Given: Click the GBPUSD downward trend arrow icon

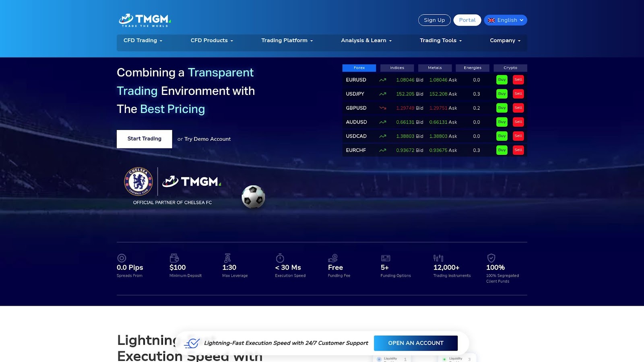Looking at the screenshot, I should tap(383, 108).
